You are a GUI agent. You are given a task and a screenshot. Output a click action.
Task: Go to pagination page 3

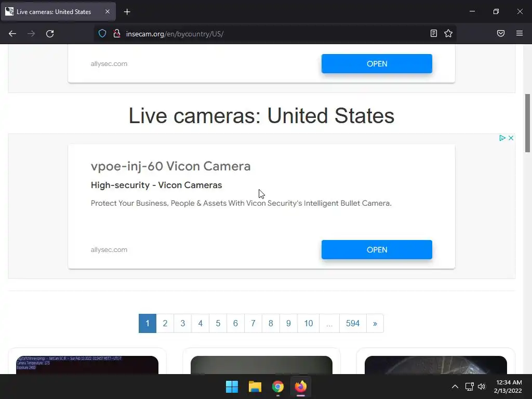[182, 323]
